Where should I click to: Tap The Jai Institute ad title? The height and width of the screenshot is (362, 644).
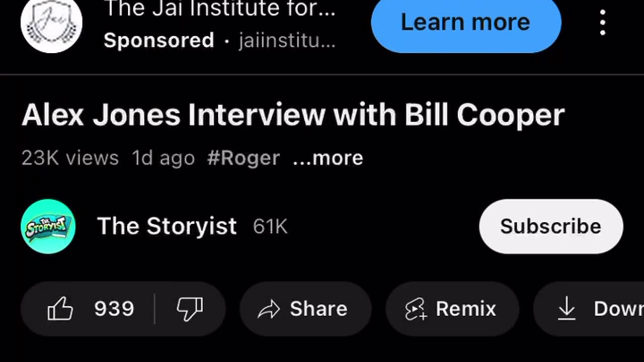[x=219, y=8]
